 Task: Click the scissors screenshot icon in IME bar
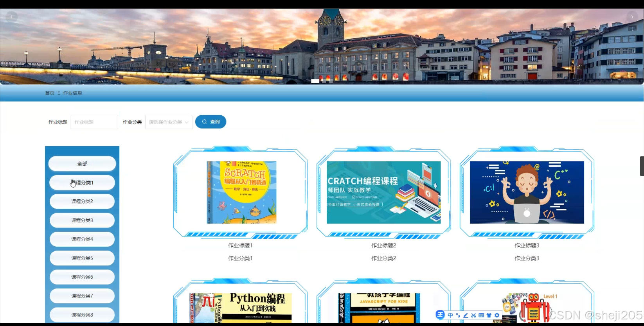pos(473,315)
